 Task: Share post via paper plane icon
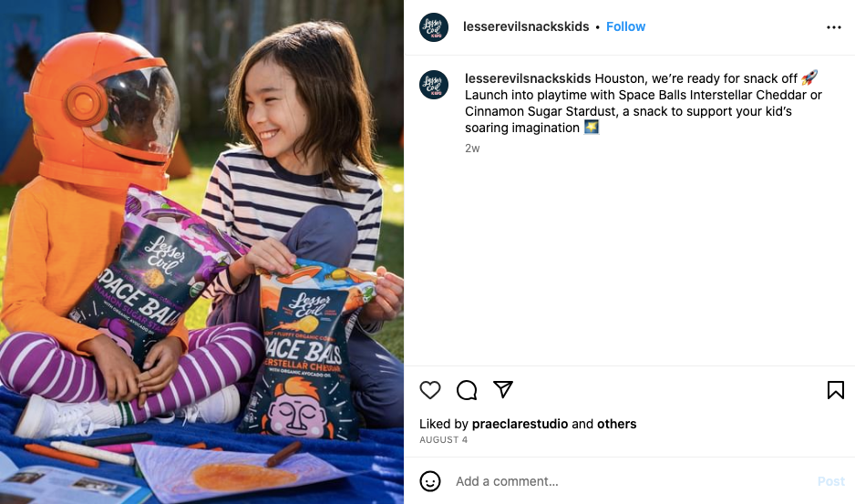503,389
